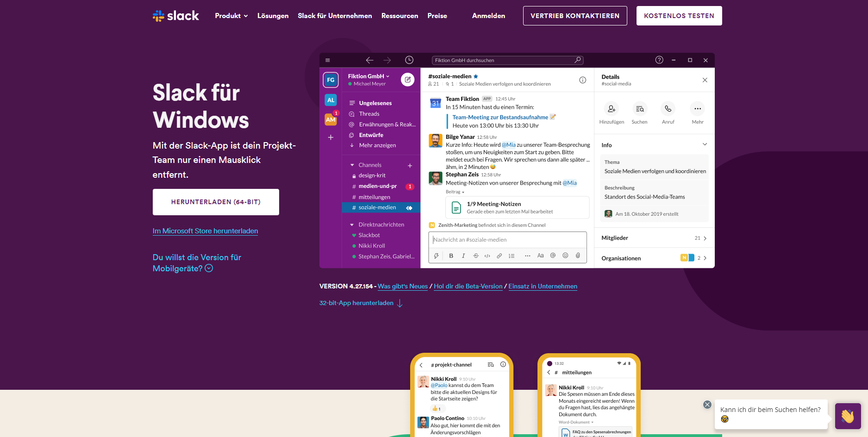Toggle bold formatting in message box
This screenshot has height=437, width=868.
pyautogui.click(x=451, y=256)
